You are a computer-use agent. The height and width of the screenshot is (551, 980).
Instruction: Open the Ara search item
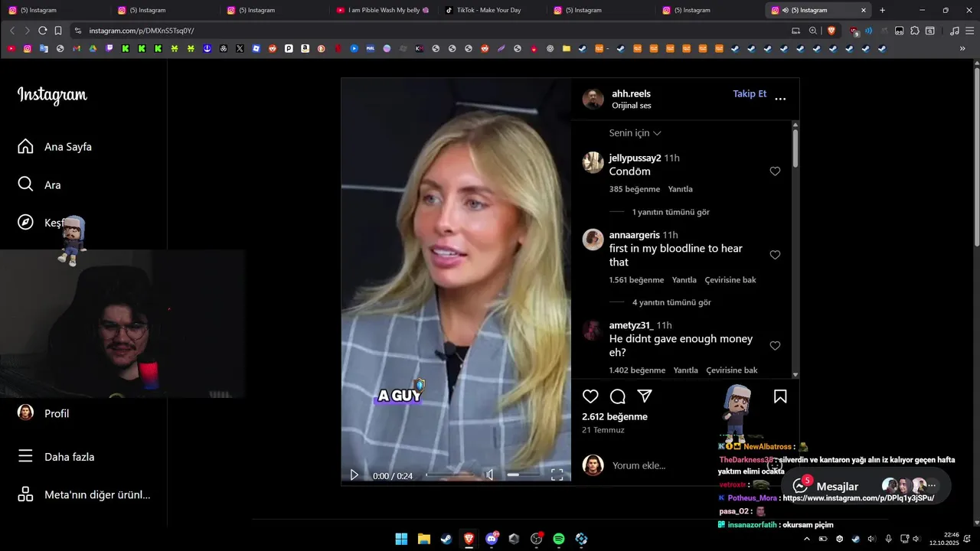coord(39,184)
